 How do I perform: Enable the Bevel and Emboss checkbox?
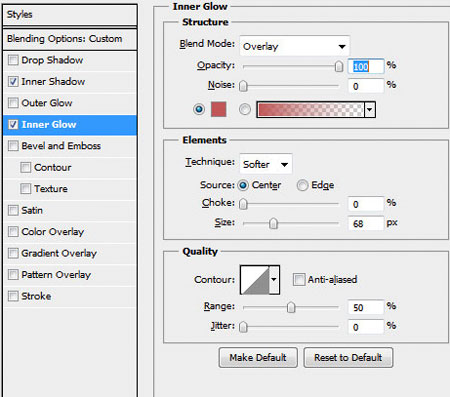[x=13, y=146]
